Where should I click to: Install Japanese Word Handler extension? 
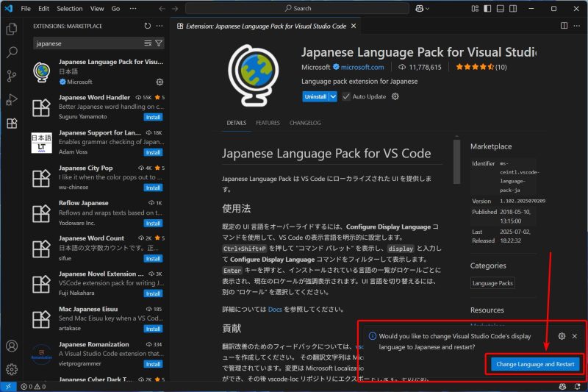click(153, 117)
